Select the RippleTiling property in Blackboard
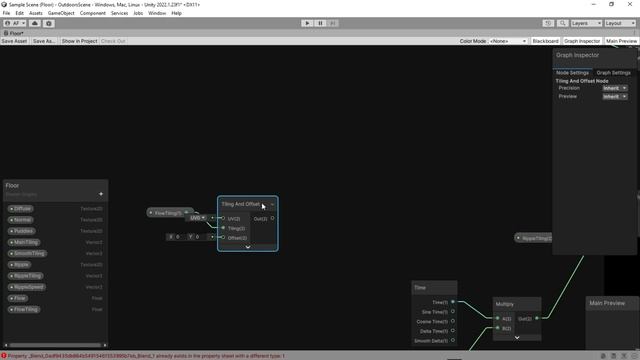 tap(25, 276)
